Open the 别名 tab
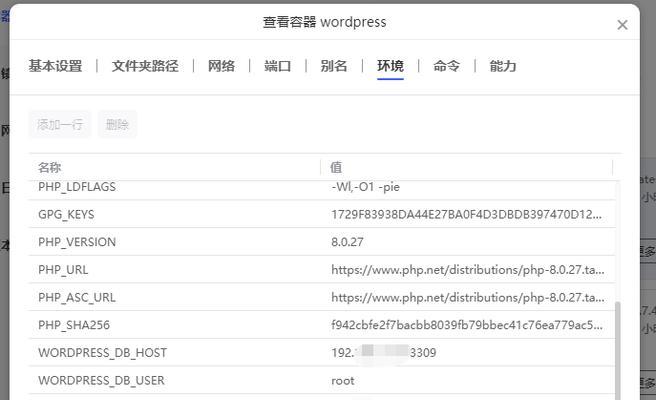This screenshot has height=400, width=656. click(333, 66)
